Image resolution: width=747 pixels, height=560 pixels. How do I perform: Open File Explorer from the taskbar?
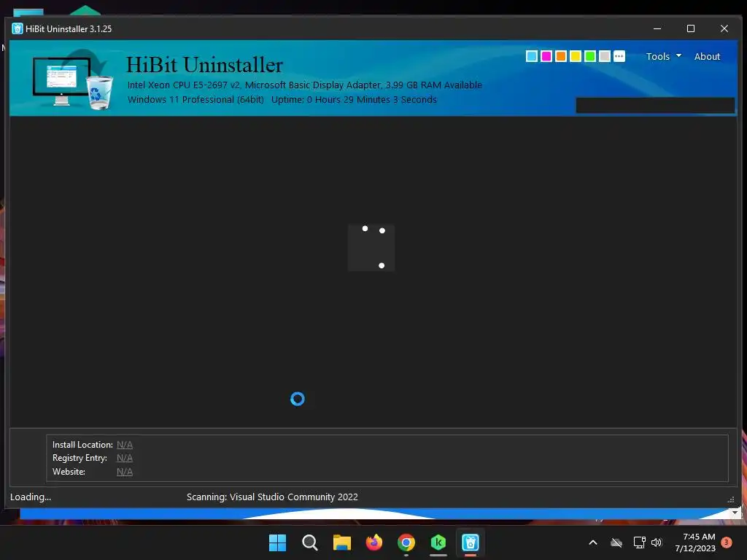[x=341, y=542]
